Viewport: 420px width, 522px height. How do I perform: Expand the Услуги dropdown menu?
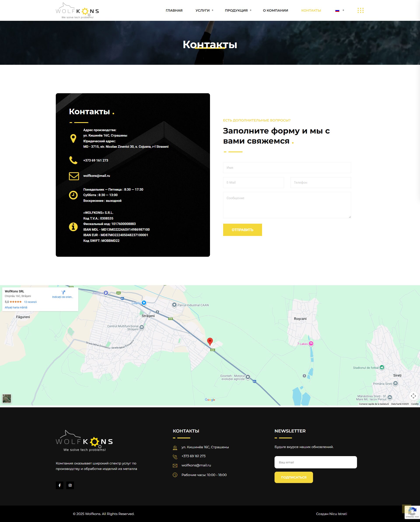point(205,11)
